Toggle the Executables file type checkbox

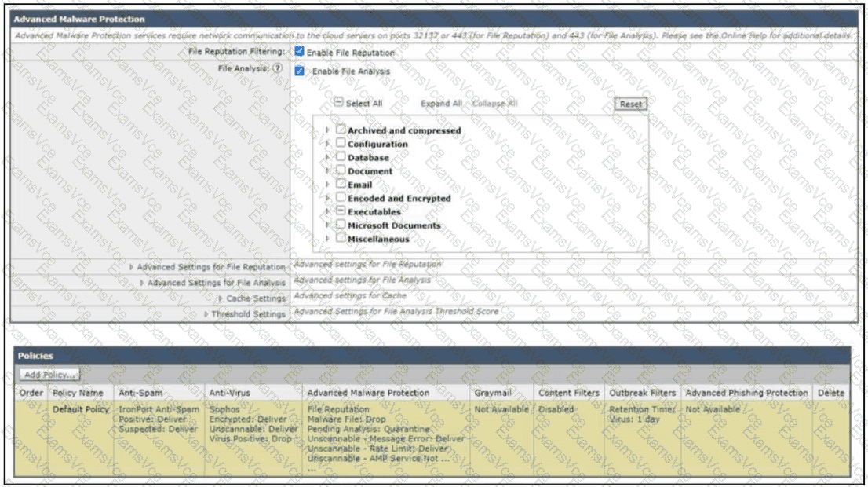341,211
